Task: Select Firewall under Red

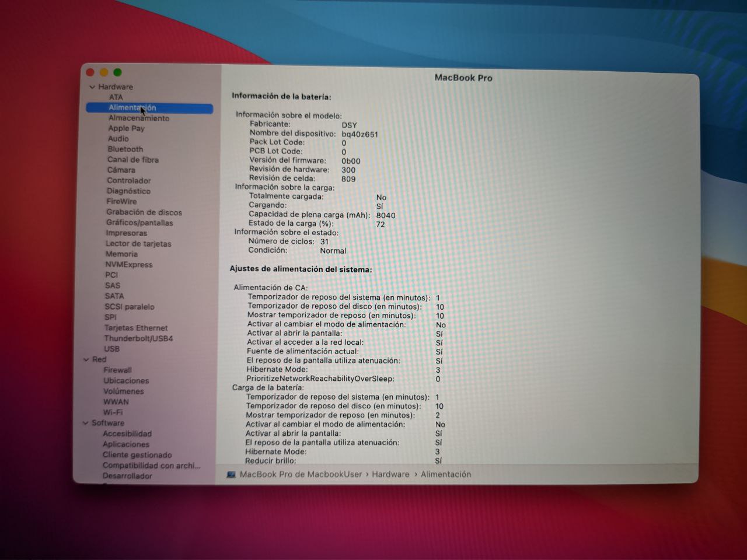Action: pyautogui.click(x=117, y=370)
